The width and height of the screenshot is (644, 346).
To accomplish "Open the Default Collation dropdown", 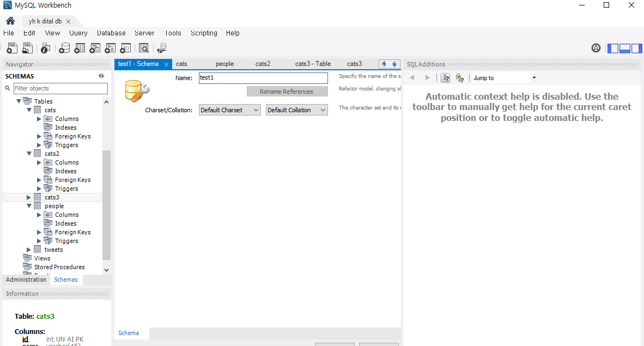I will [x=296, y=110].
